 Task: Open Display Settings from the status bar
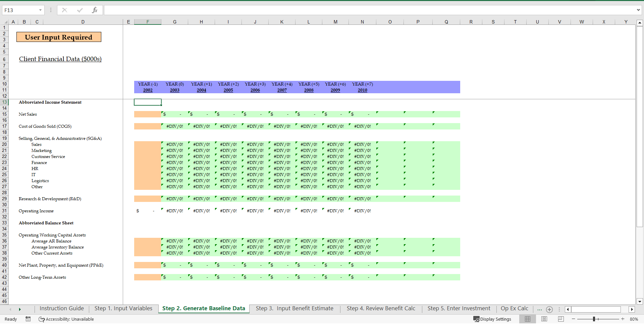pos(492,319)
